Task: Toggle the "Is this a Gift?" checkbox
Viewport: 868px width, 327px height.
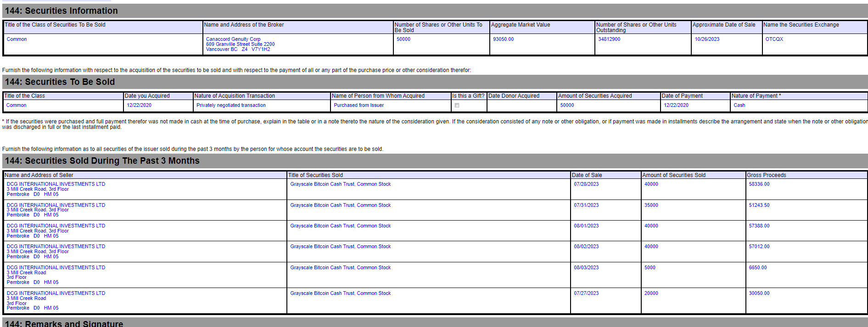Action: (x=457, y=105)
